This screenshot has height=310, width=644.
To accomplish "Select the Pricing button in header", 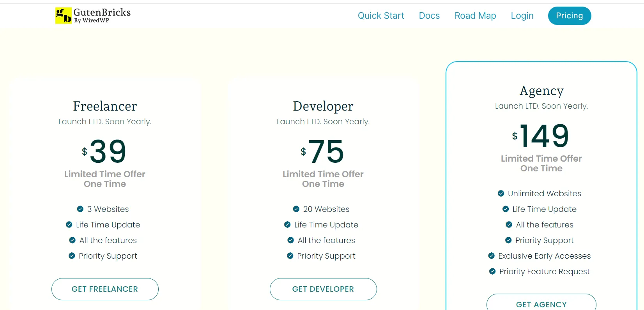I will 569,16.
